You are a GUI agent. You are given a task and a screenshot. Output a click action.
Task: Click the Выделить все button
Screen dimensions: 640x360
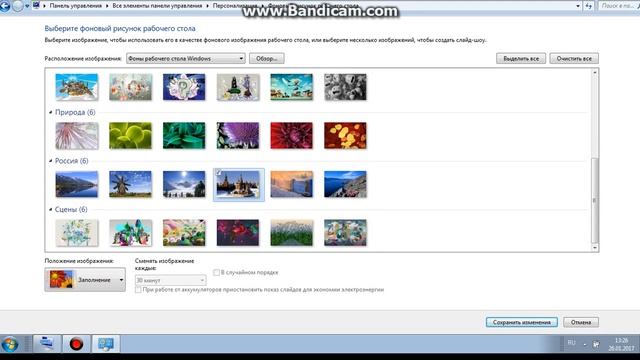coord(521,58)
